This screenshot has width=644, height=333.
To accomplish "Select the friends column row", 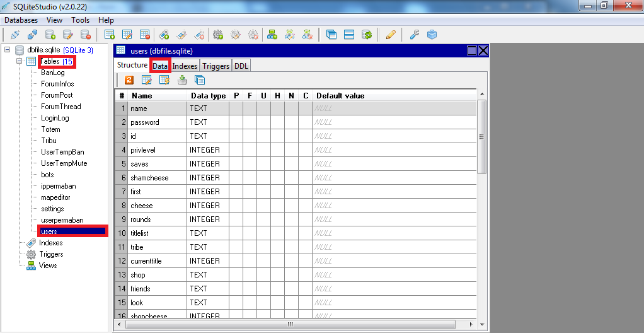I will coord(296,289).
